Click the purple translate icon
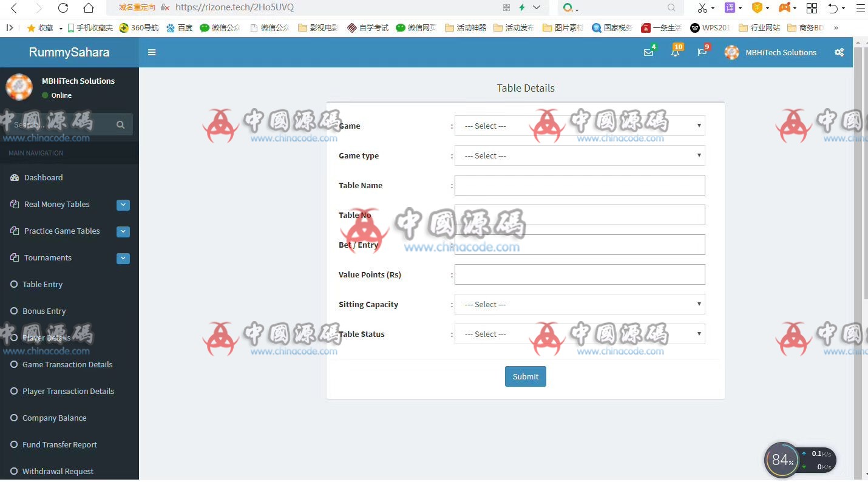The image size is (868, 482). [x=730, y=8]
